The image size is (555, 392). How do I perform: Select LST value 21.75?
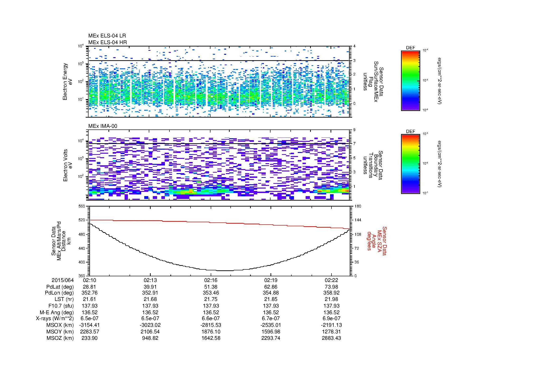211,300
